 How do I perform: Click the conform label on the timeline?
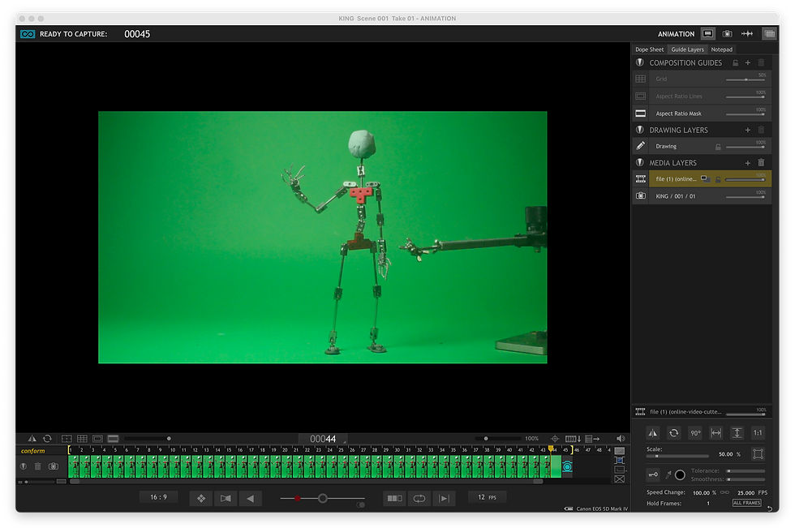coord(33,451)
